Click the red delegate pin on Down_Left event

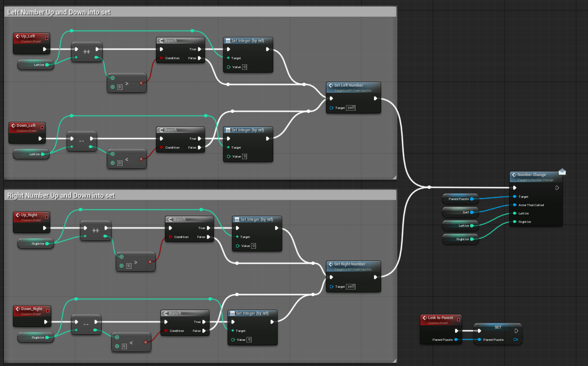pos(42,127)
